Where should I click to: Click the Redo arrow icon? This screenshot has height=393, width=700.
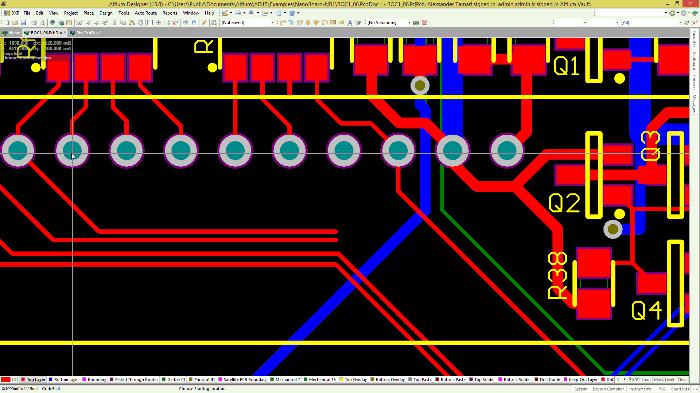click(x=194, y=22)
